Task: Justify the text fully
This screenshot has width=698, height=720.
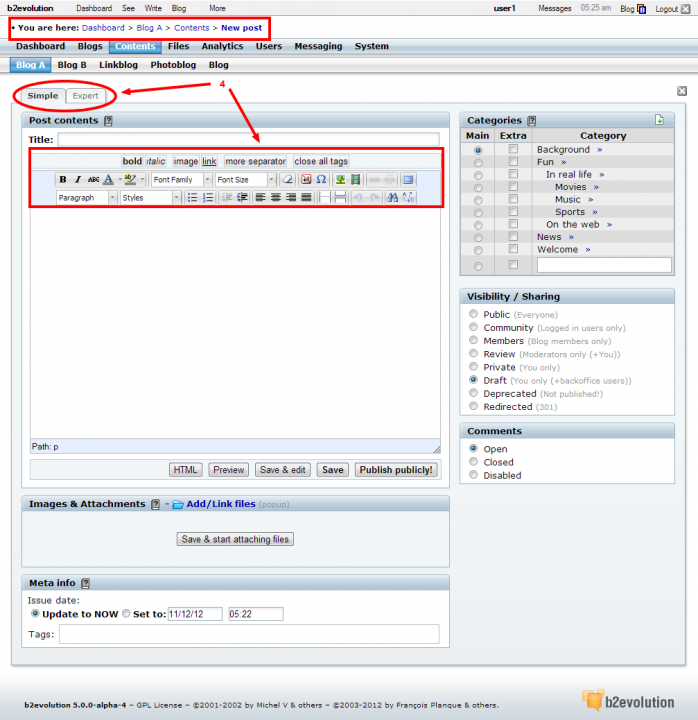Action: [306, 197]
